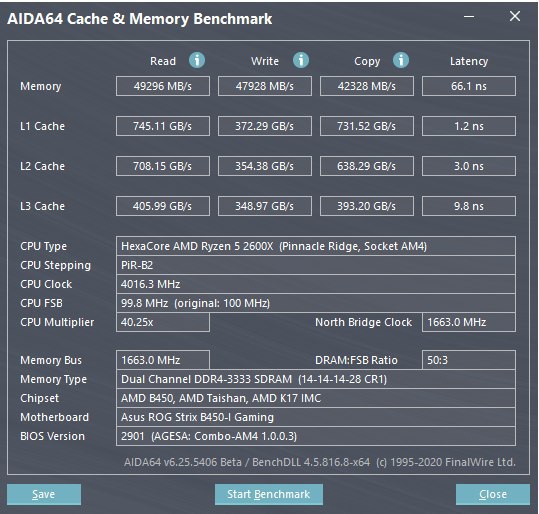Select the Memory Latency value 66.1 ns
This screenshot has height=514, width=539.
coord(469,86)
